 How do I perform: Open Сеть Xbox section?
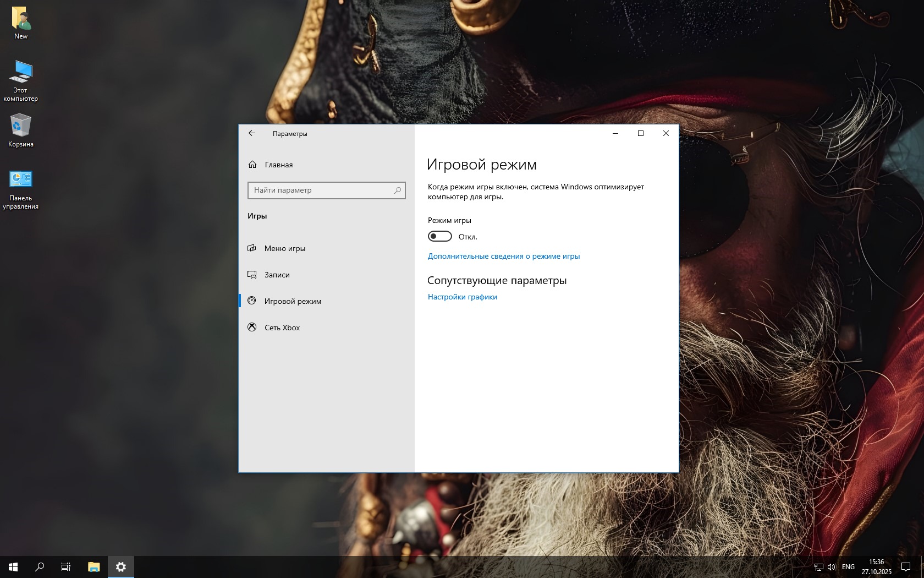pyautogui.click(x=282, y=328)
